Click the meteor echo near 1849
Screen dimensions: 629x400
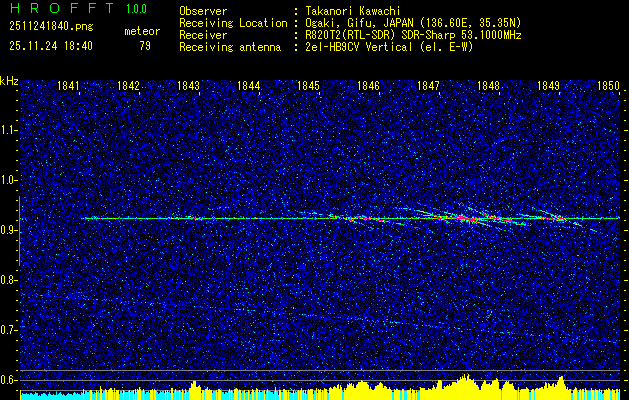560,218
